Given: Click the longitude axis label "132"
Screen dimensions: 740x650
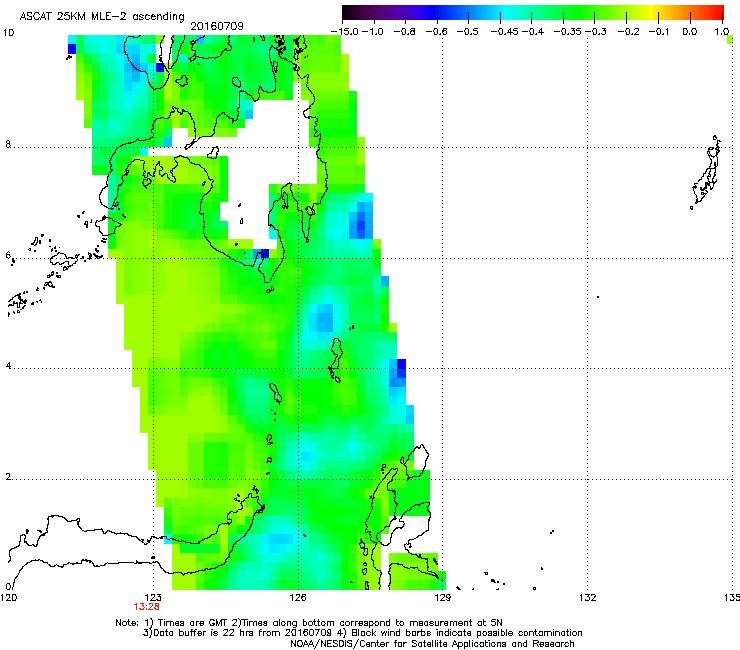Looking at the screenshot, I should tap(588, 598).
